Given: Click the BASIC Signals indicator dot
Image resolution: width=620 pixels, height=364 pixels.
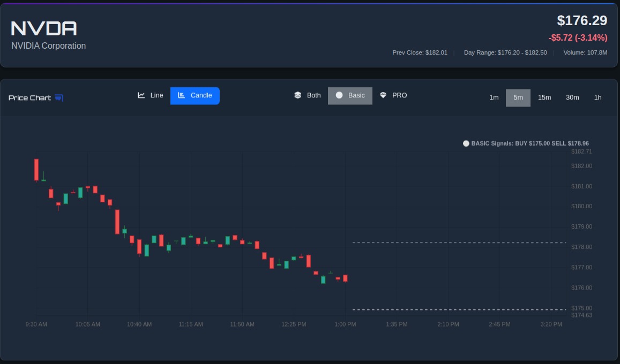Looking at the screenshot, I should [466, 143].
